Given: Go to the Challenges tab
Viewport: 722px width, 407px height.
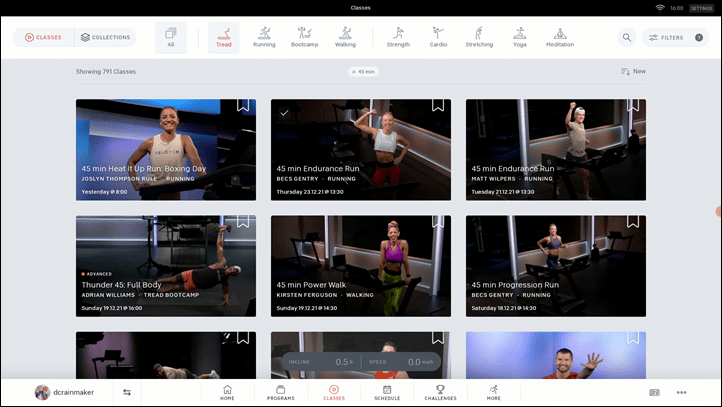Looking at the screenshot, I should coord(440,393).
